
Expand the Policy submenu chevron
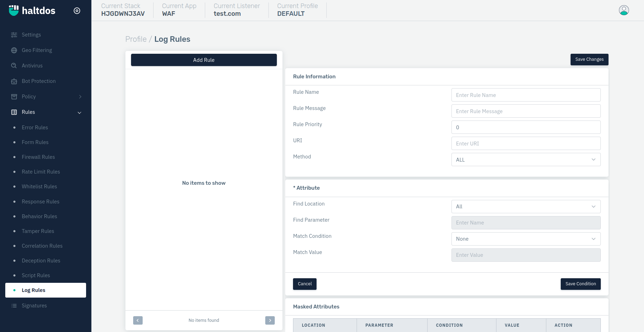80,97
